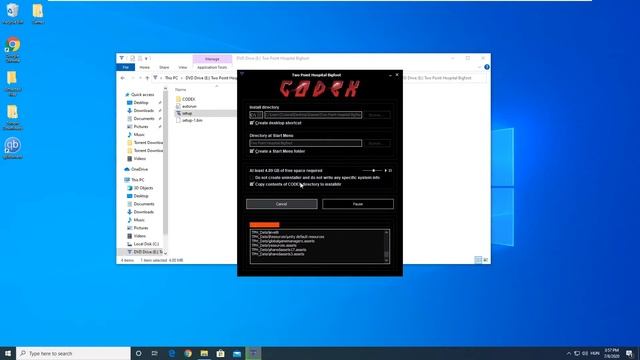Open File Explorer from the taskbar

click(204, 353)
